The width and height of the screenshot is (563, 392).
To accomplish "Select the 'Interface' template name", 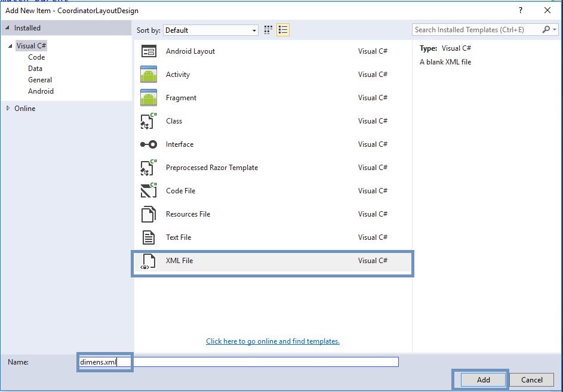I will pos(180,144).
